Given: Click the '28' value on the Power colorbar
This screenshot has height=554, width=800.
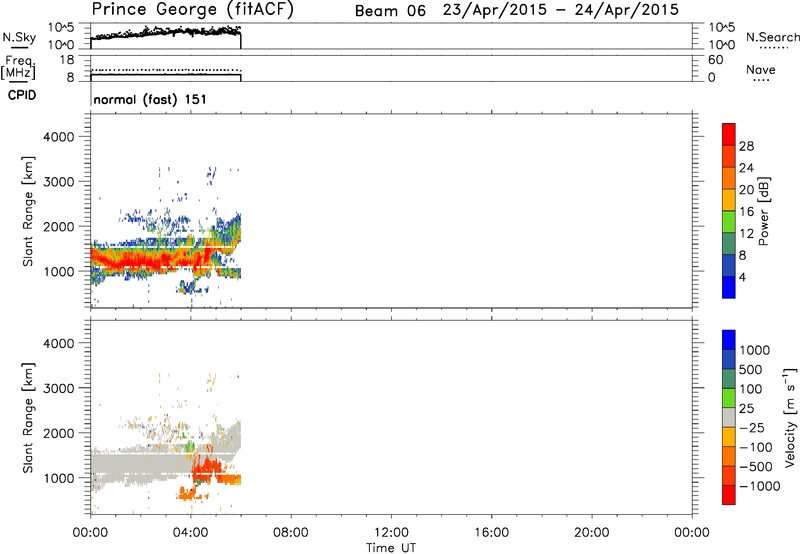Looking at the screenshot, I should tap(746, 146).
